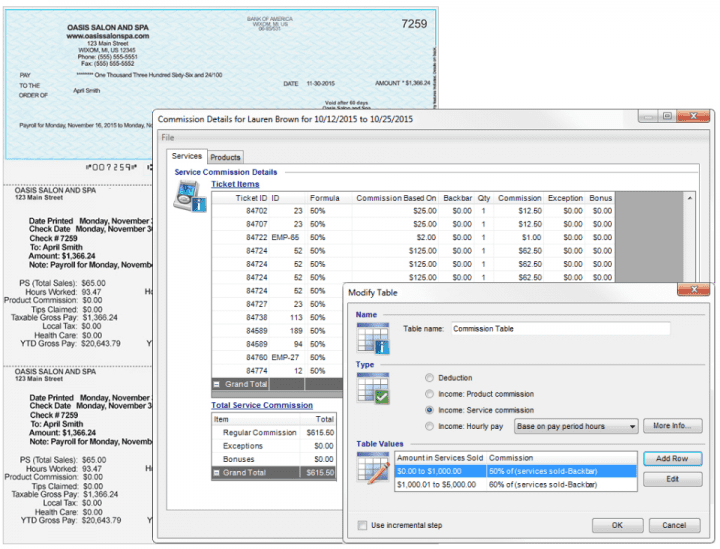
Task: Click the Type section checkmark table icon
Action: [372, 391]
